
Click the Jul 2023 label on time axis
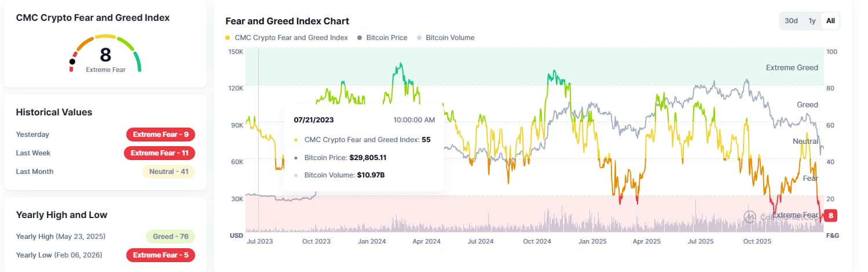[260, 241]
